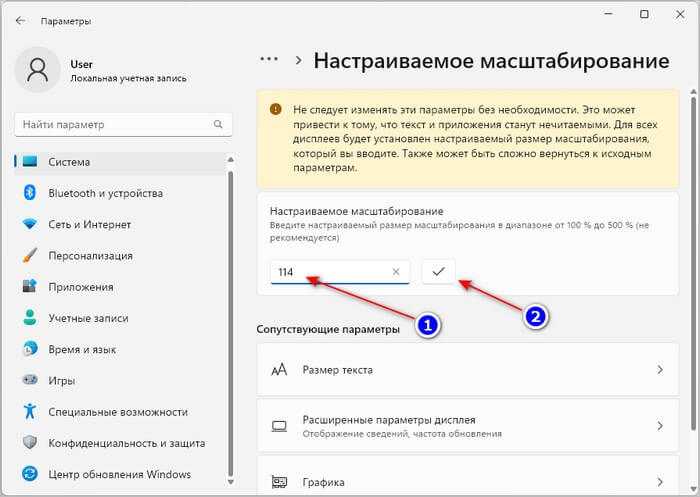This screenshot has height=497, width=700.
Task: Click the Настраиваемое масштабирование page title
Action: tap(492, 61)
